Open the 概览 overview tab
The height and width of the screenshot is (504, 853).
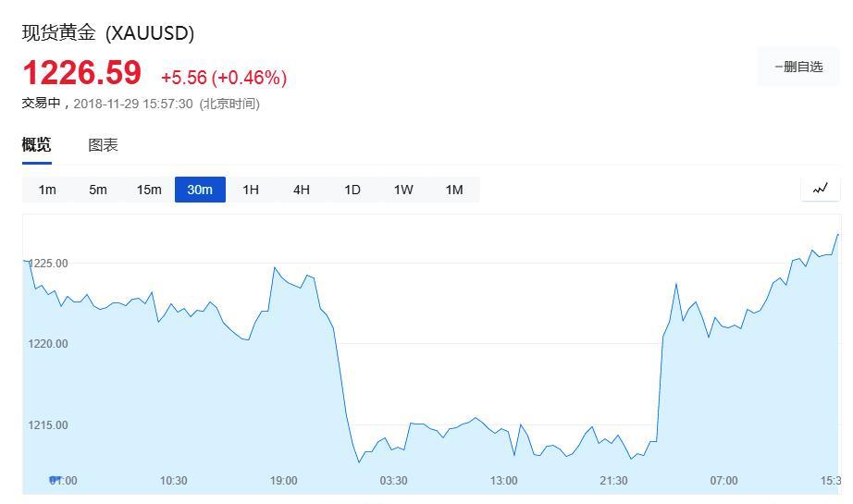[x=36, y=144]
